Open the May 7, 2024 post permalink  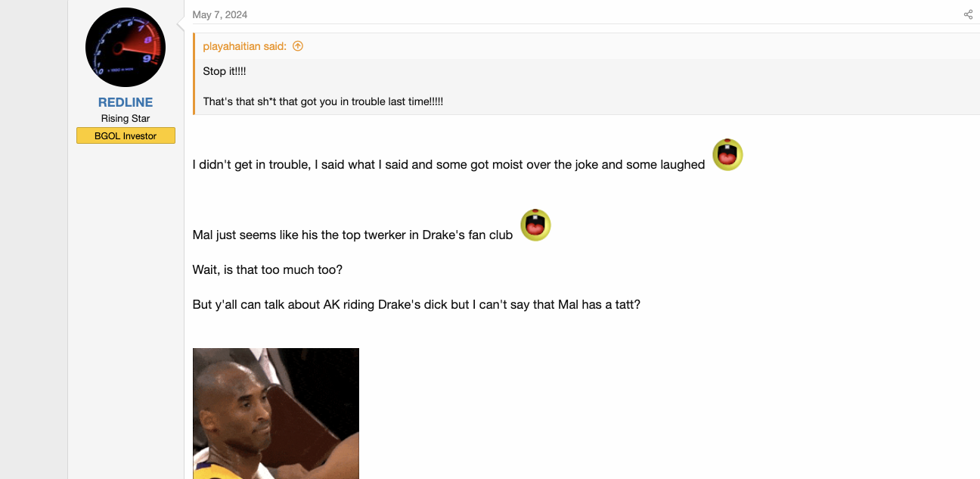pyautogui.click(x=220, y=14)
